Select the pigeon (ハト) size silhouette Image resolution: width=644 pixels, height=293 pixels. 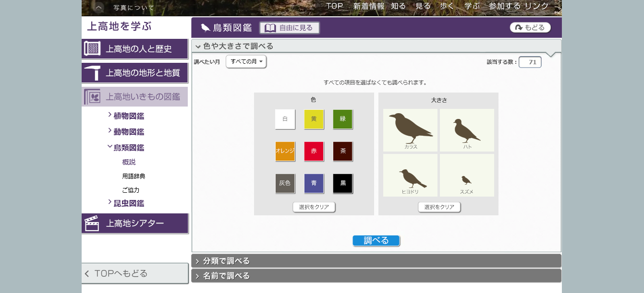(x=467, y=129)
